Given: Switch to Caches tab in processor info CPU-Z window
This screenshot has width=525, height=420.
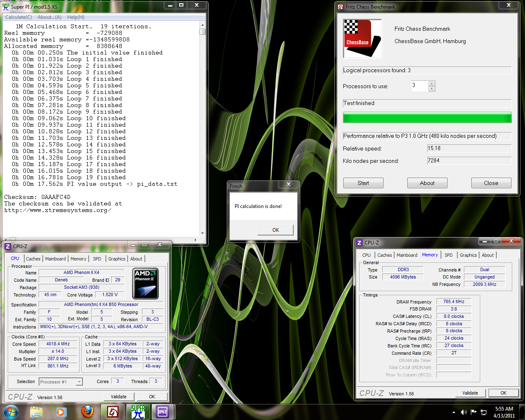Looking at the screenshot, I should [33, 259].
